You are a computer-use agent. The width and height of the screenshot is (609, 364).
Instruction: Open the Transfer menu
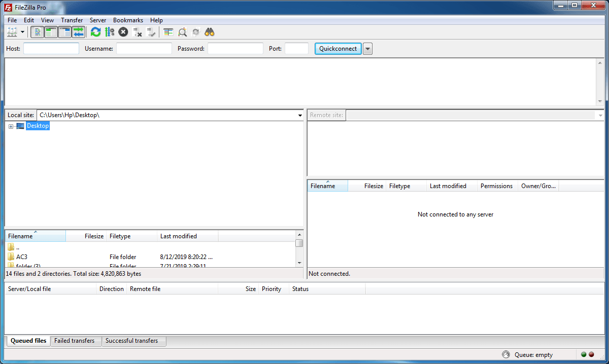click(72, 20)
